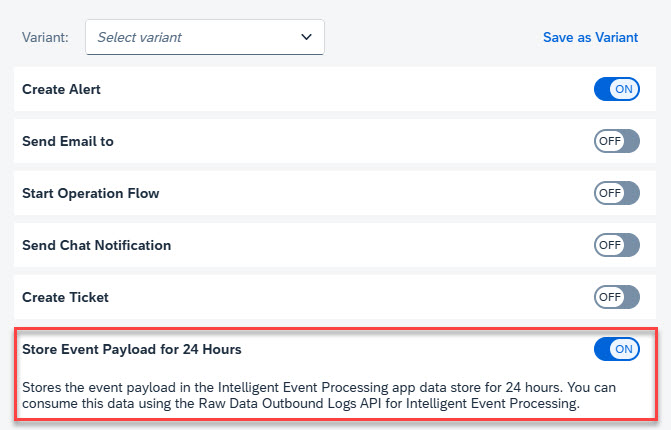Viewport: 671px width, 430px height.
Task: Turn off the Create Alert switch
Action: [616, 89]
